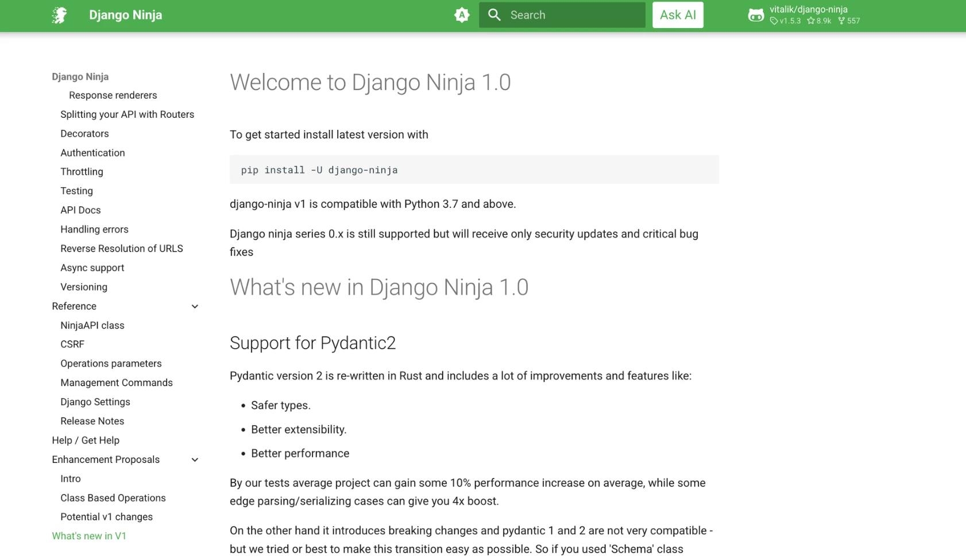Open the Throttling guide
The height and width of the screenshot is (560, 966).
click(82, 172)
